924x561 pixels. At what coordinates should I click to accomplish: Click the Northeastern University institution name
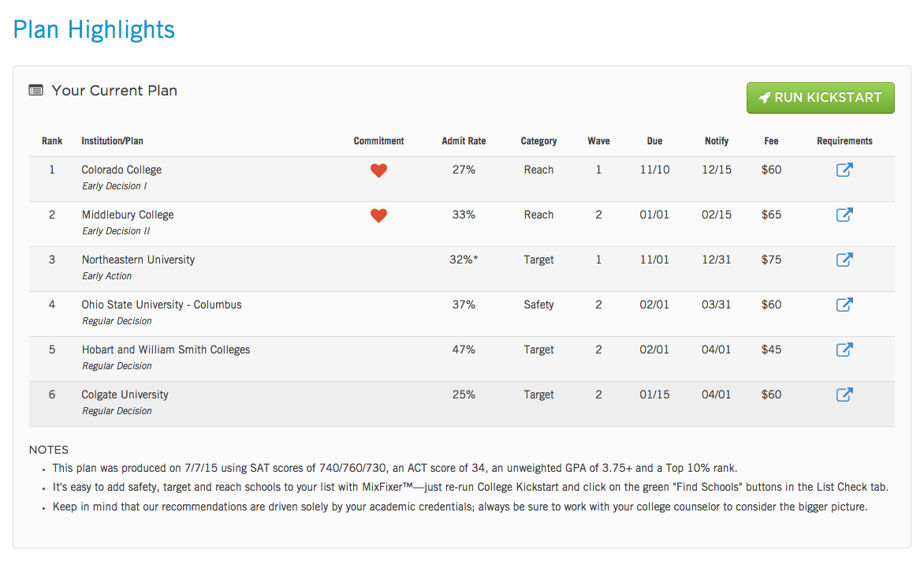(138, 260)
